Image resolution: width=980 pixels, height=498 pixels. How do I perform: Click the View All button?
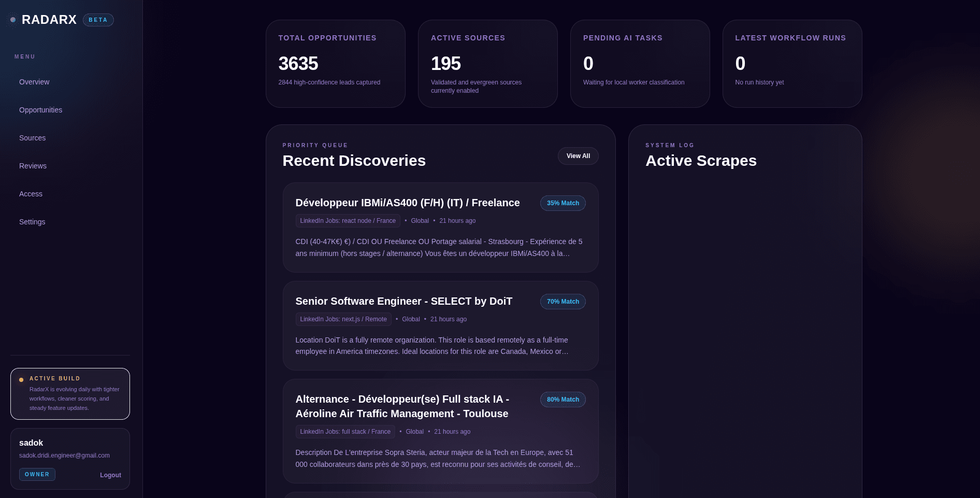coord(578,155)
